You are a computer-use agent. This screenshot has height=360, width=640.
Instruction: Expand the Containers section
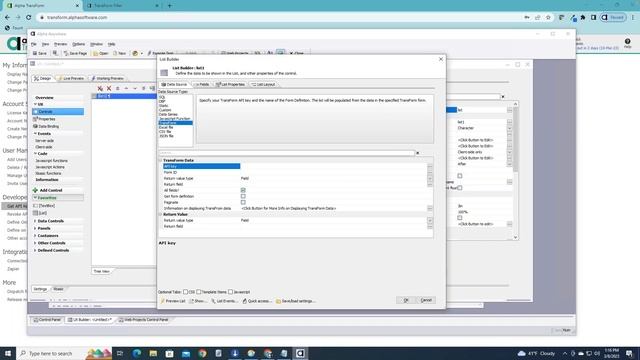coord(36,236)
